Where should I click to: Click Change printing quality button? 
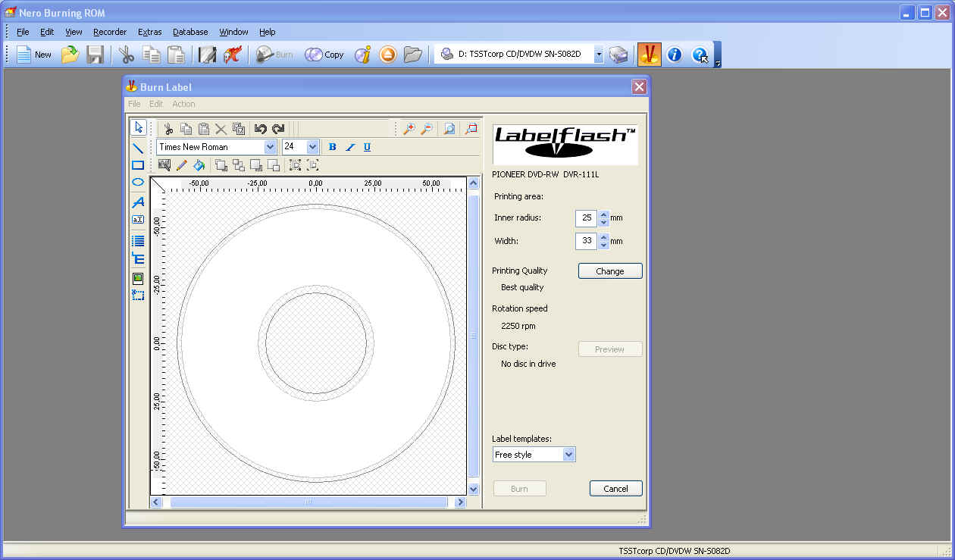610,271
